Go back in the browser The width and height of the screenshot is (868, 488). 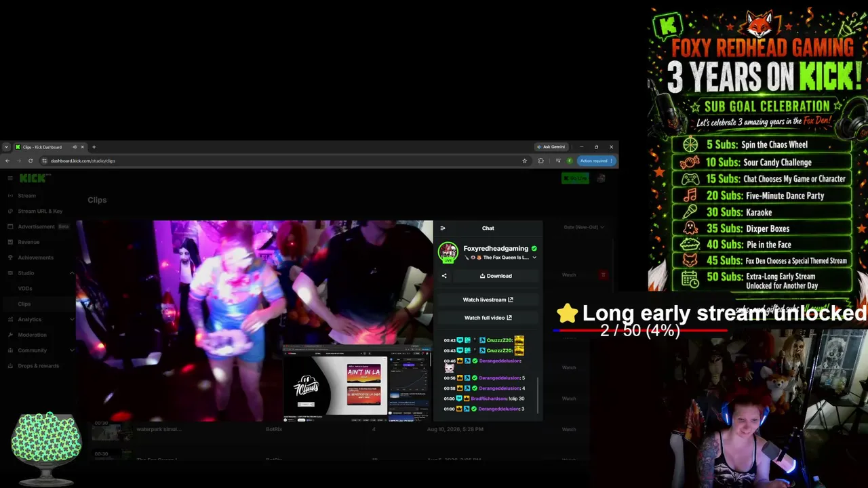point(7,161)
